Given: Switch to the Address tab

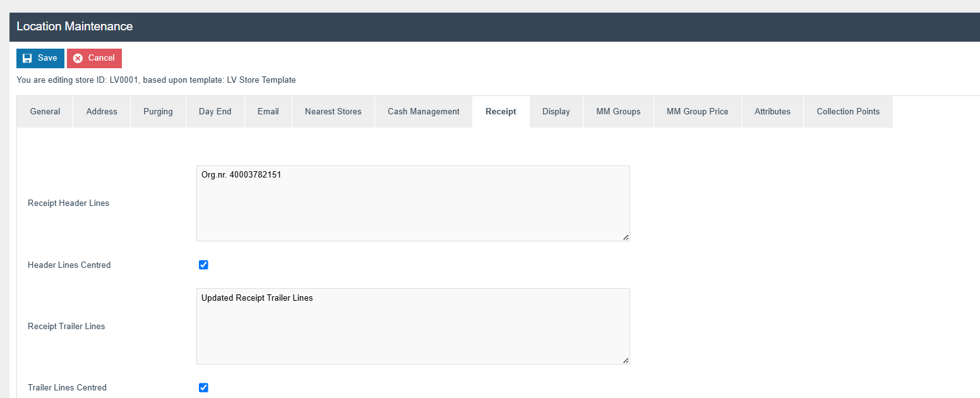Looking at the screenshot, I should click(102, 112).
